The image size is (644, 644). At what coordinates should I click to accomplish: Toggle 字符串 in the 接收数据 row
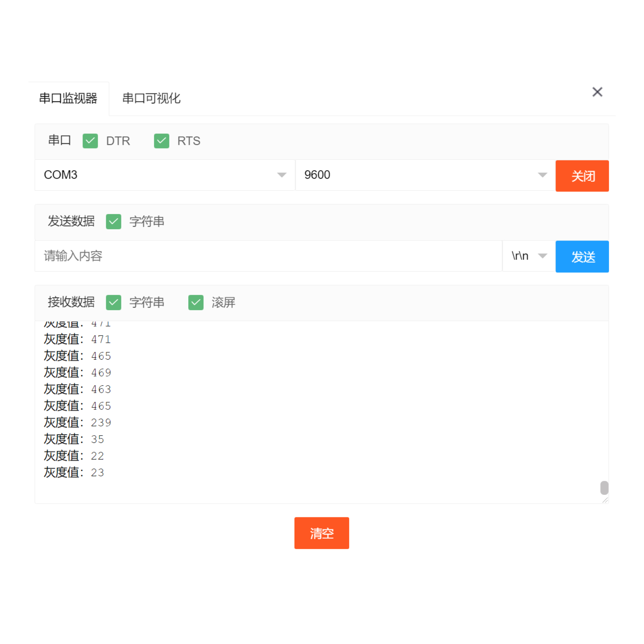pos(113,302)
